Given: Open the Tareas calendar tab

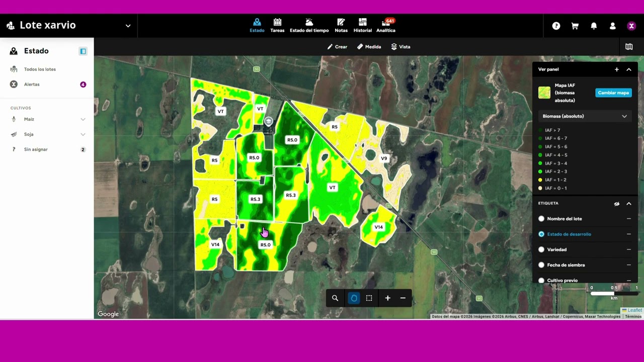Looking at the screenshot, I should click(x=277, y=26).
